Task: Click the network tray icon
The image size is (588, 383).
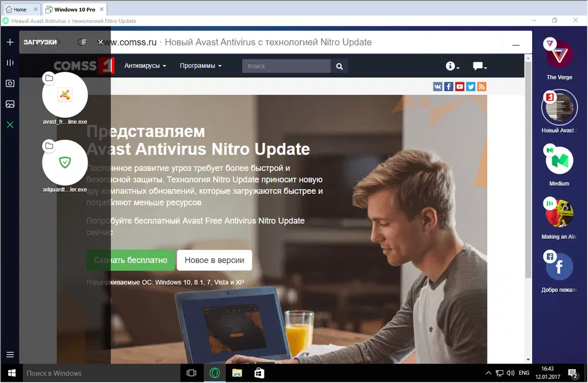Action: click(499, 373)
